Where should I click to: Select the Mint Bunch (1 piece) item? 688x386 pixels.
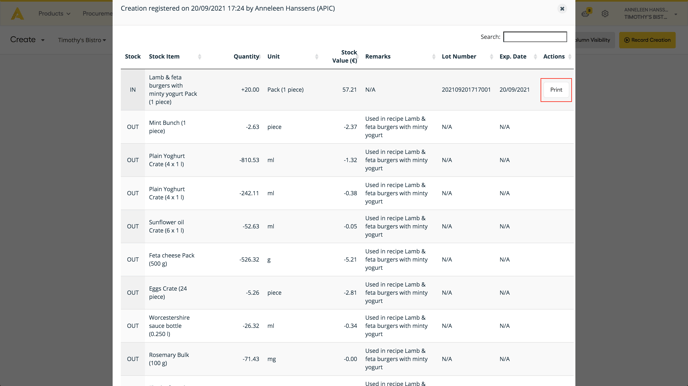[x=167, y=127]
